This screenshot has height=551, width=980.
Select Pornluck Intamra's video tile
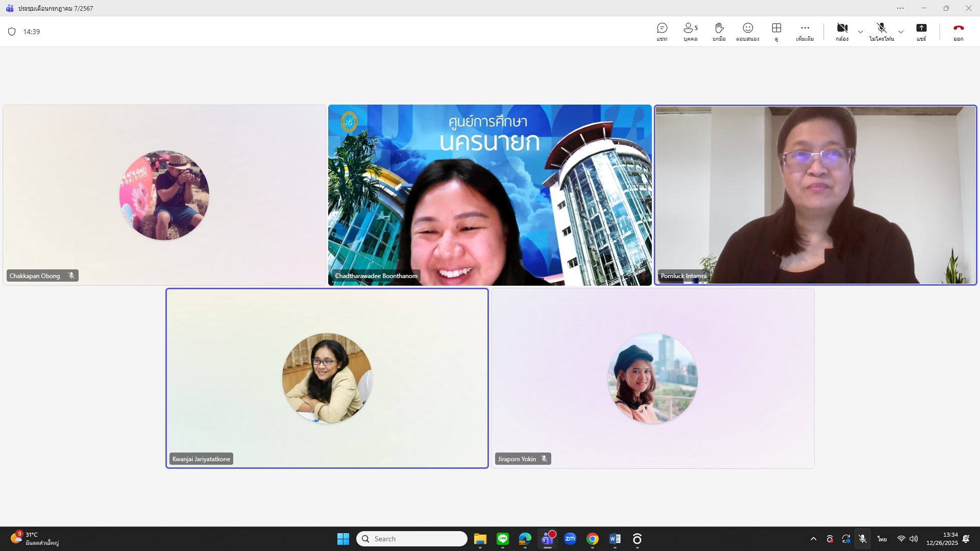point(815,195)
